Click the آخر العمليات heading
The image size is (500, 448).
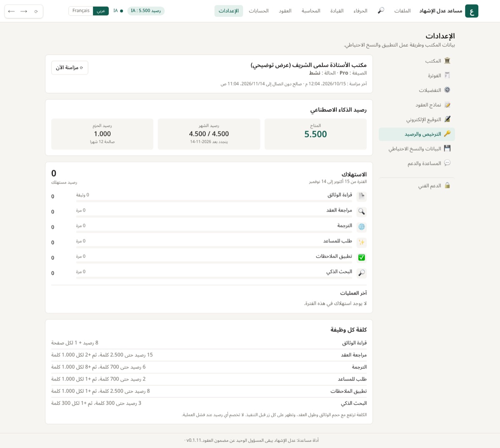click(x=353, y=293)
